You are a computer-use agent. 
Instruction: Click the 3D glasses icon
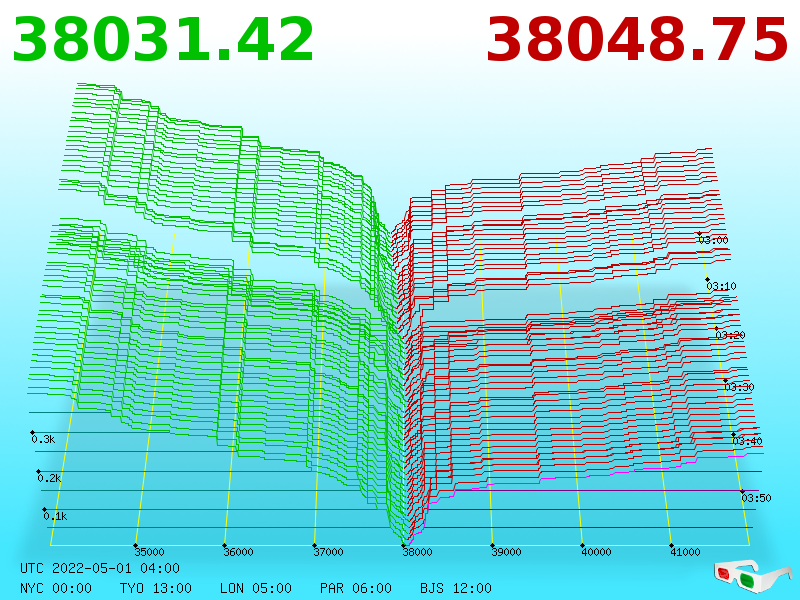pyautogui.click(x=752, y=576)
